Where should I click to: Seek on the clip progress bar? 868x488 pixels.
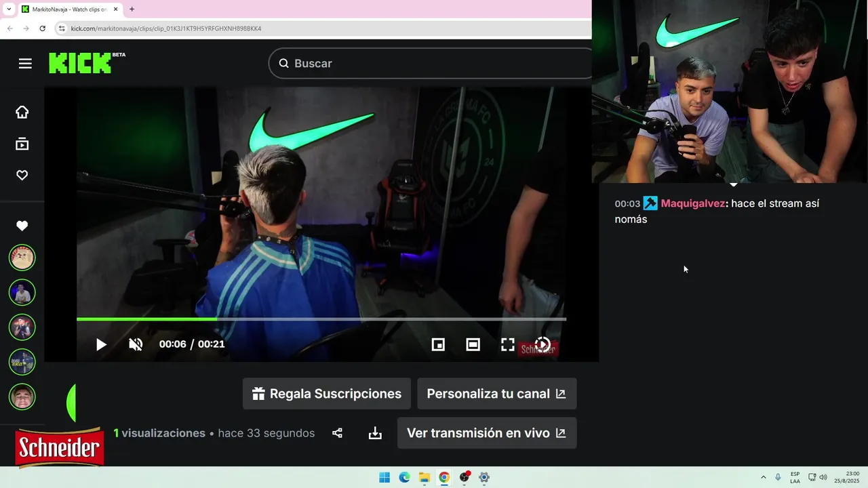[x=321, y=319]
